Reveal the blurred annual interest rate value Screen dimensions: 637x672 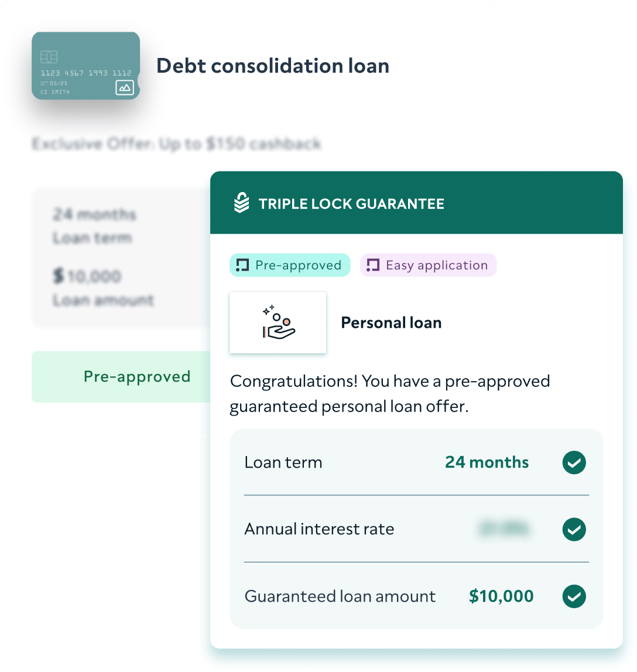pos(505,529)
